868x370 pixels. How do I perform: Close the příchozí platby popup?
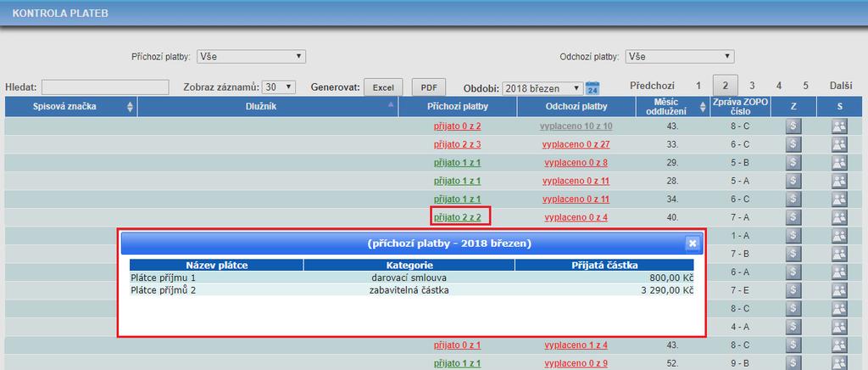(x=693, y=244)
